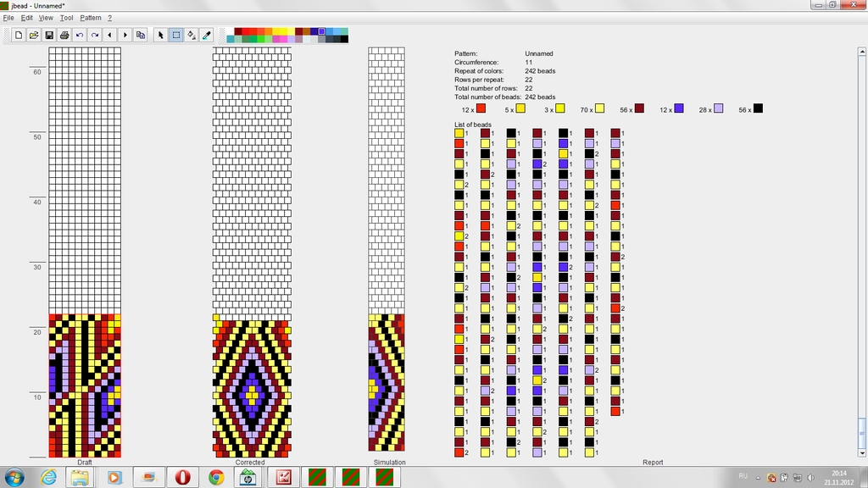
Task: Expand the View menu
Action: pyautogui.click(x=46, y=18)
